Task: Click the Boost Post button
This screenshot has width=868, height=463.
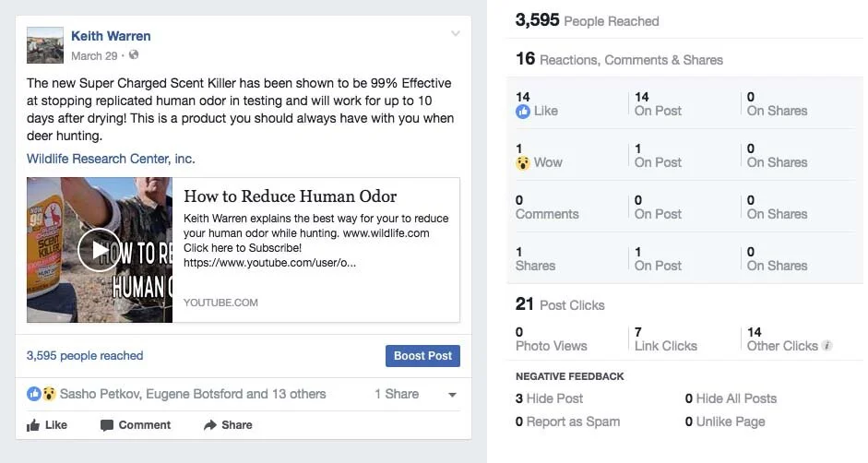Action: (x=422, y=356)
